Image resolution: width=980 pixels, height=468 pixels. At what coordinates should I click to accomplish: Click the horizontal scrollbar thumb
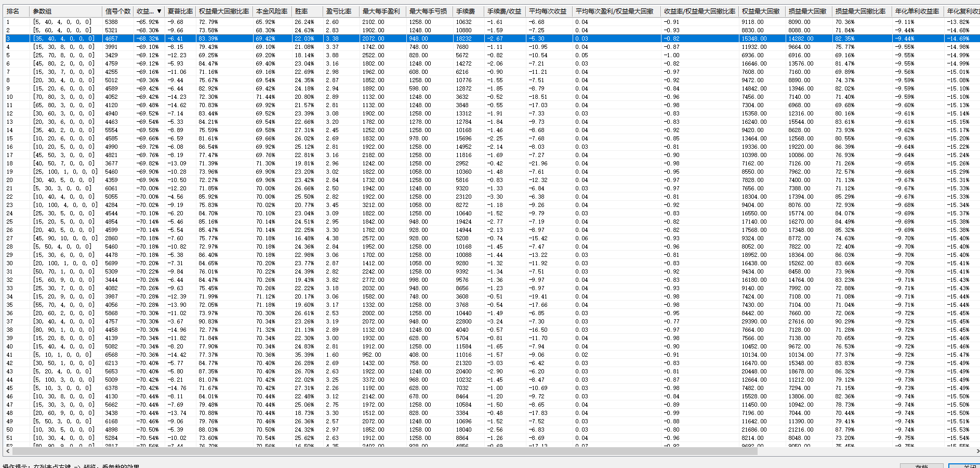(385, 451)
